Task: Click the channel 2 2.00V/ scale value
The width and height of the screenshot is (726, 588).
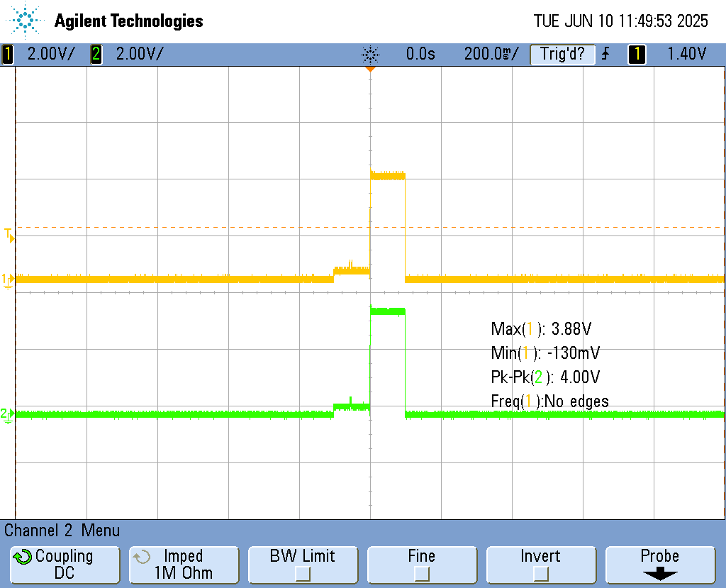Action: click(140, 54)
